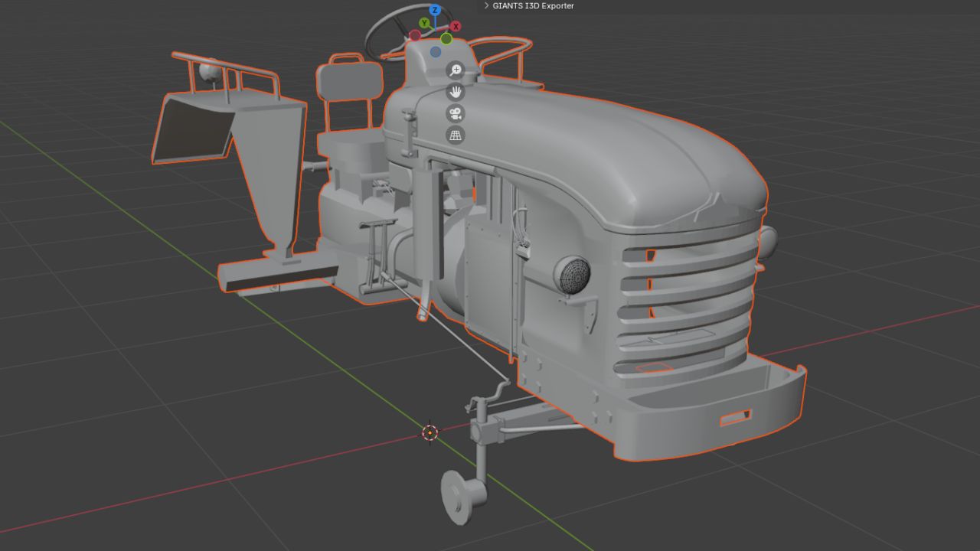The width and height of the screenshot is (980, 551).
Task: Select the round headlight on tractor side
Action: (572, 274)
